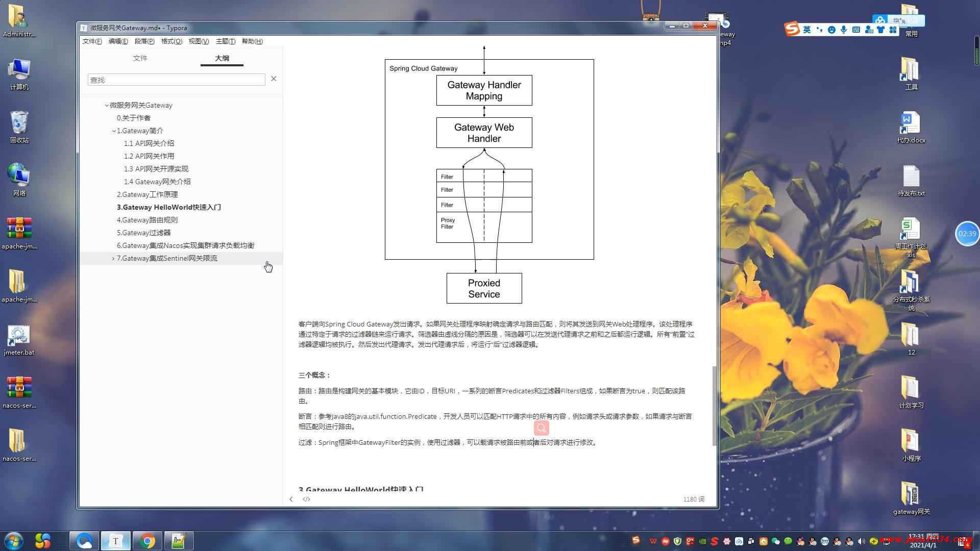Open the green editor app in taskbar
Screen dimensions: 980x551
(x=178, y=541)
